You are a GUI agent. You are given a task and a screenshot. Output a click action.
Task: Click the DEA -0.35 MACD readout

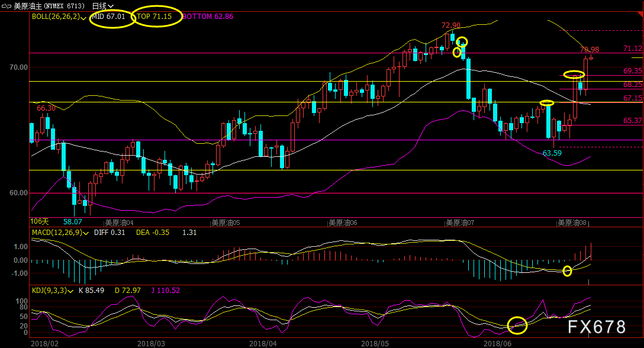[153, 233]
